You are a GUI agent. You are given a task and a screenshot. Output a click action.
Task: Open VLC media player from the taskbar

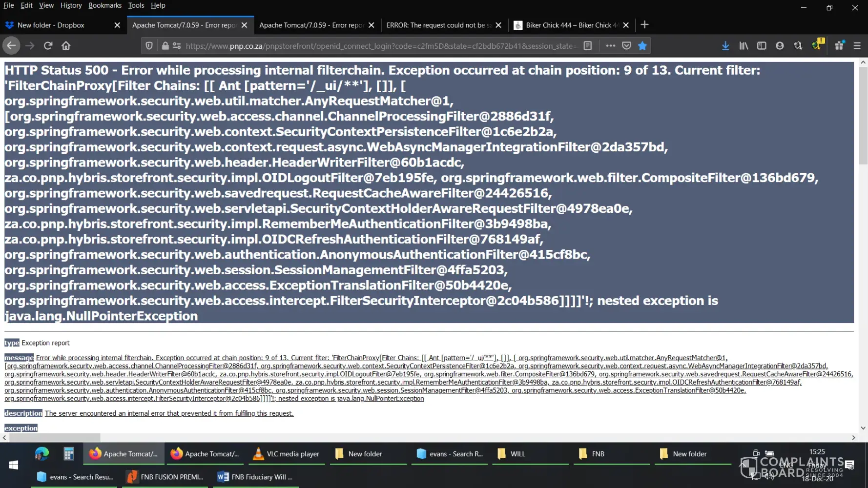[288, 454]
